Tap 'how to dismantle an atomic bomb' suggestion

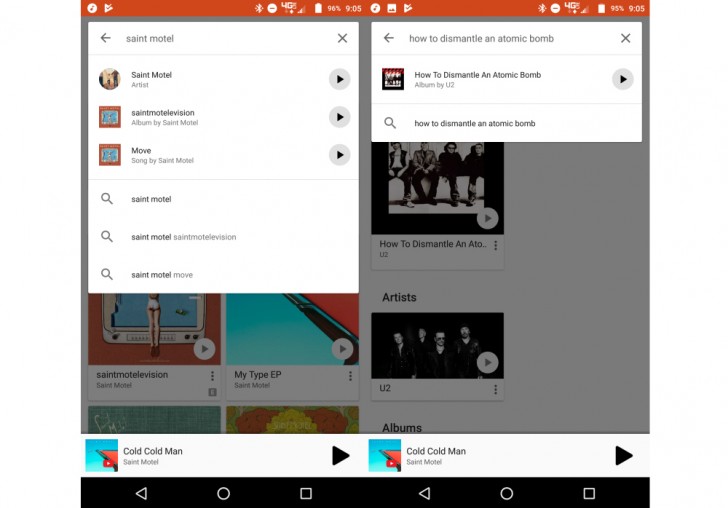[474, 124]
